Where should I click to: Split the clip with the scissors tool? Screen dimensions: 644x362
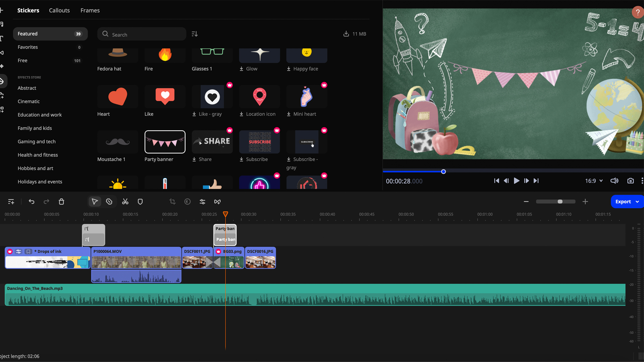click(125, 201)
